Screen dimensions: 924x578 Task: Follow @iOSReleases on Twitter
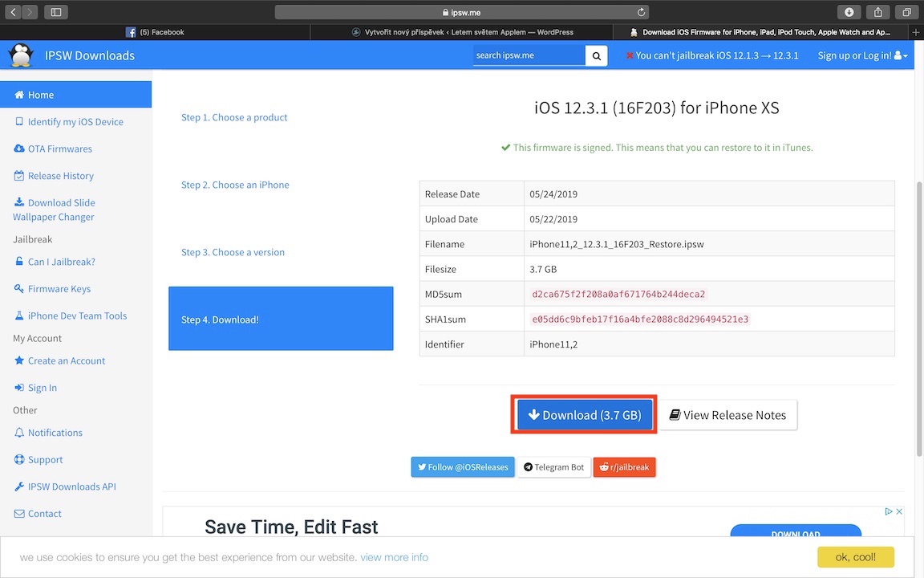(463, 467)
